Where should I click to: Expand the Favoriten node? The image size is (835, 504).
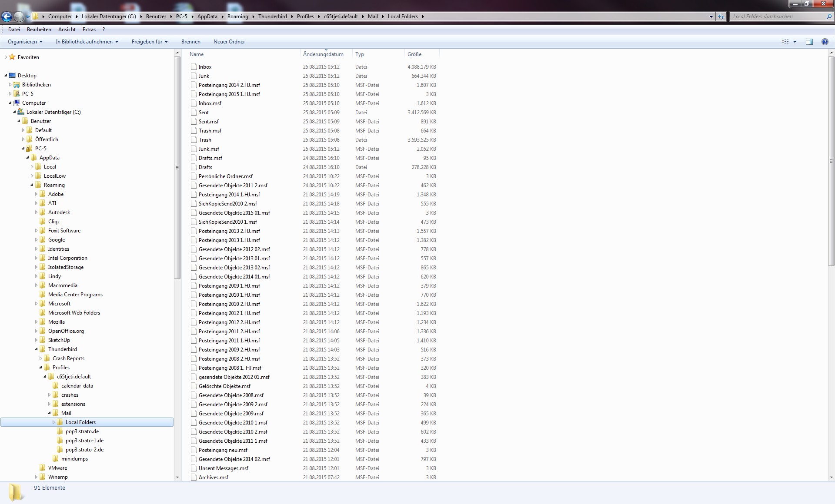pyautogui.click(x=6, y=57)
